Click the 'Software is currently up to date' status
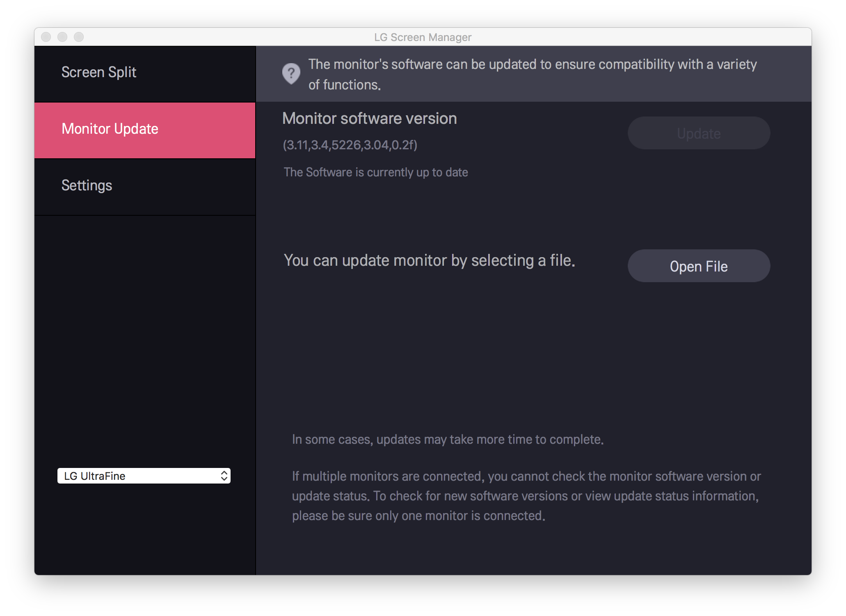This screenshot has height=616, width=846. 375,172
